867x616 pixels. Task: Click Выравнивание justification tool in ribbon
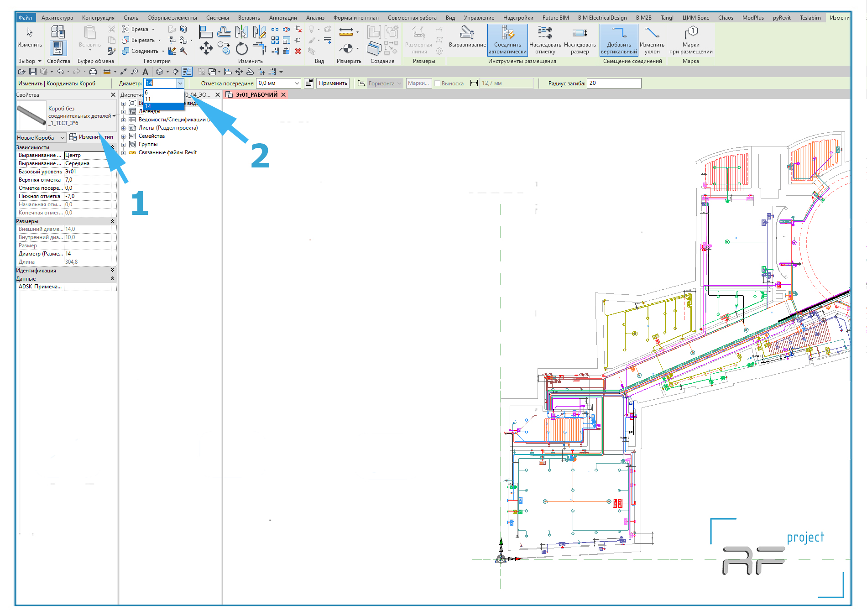(467, 37)
